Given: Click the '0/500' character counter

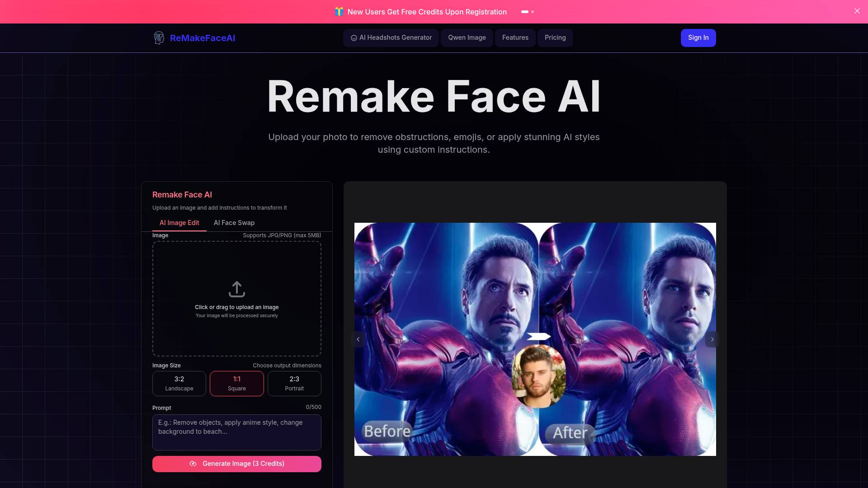Looking at the screenshot, I should [x=314, y=407].
